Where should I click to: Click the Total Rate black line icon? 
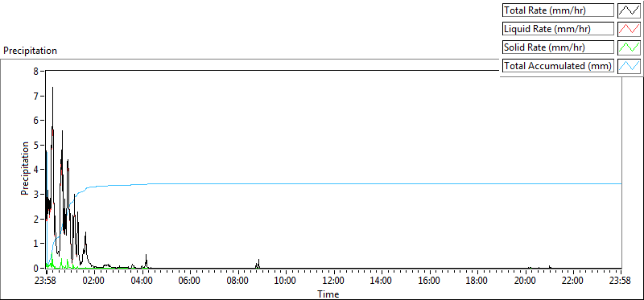(630, 10)
